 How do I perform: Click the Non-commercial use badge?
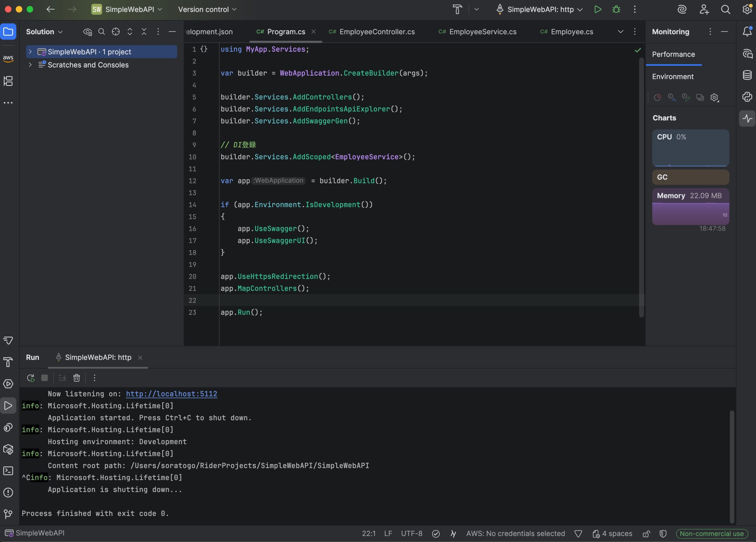point(711,534)
